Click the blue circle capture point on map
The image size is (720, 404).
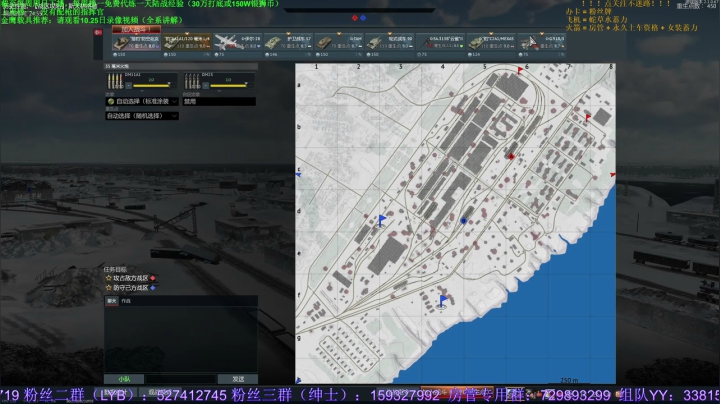(463, 221)
